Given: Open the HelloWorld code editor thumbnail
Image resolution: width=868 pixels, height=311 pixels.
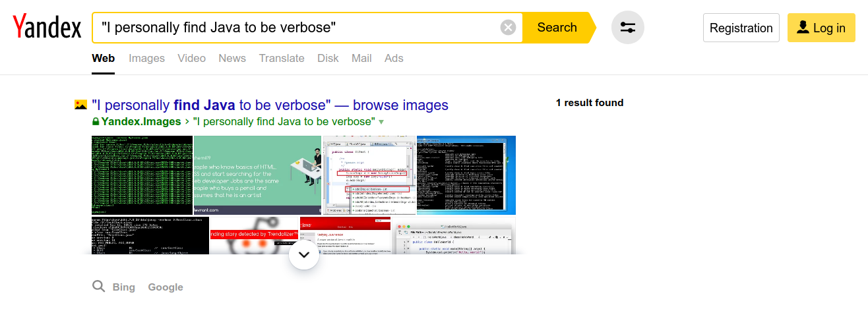Looking at the screenshot, I should [x=454, y=235].
